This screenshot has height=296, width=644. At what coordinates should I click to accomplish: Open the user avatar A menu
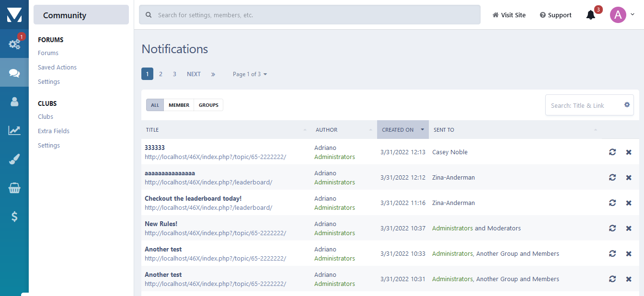618,15
